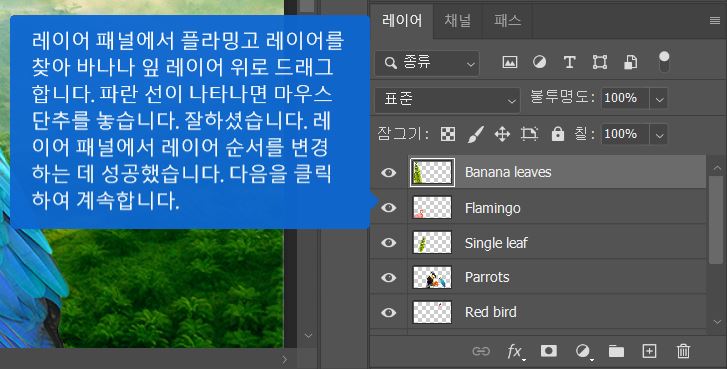Click the Red bird layer thumbnail
Screen dimensions: 727x369
pos(432,312)
